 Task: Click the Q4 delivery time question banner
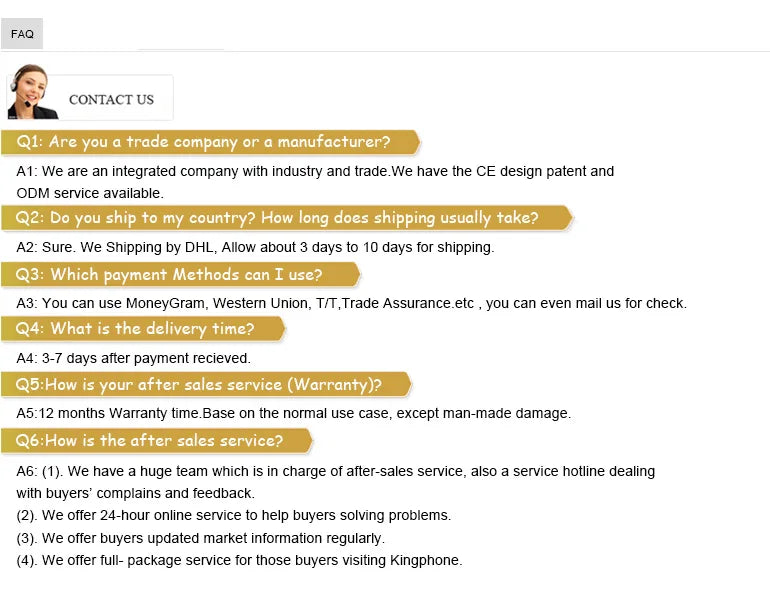click(x=143, y=329)
